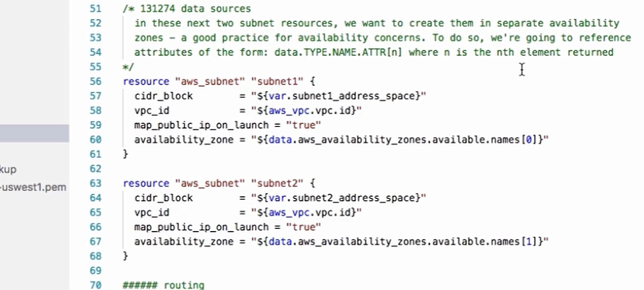
Task: Click the closing comment marker on line 55
Action: (x=128, y=67)
